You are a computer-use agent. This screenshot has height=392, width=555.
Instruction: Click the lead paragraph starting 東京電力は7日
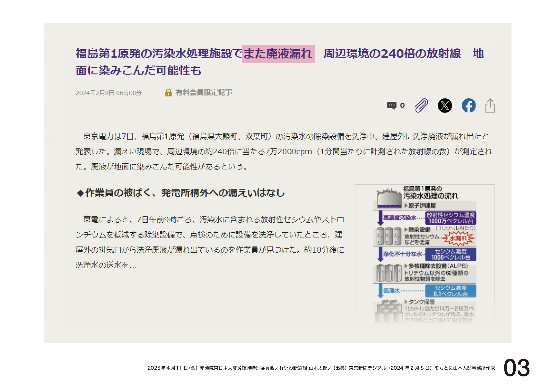coord(284,151)
